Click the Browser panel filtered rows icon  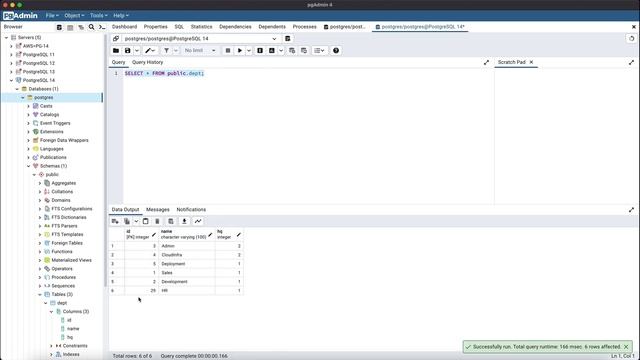[x=81, y=27]
